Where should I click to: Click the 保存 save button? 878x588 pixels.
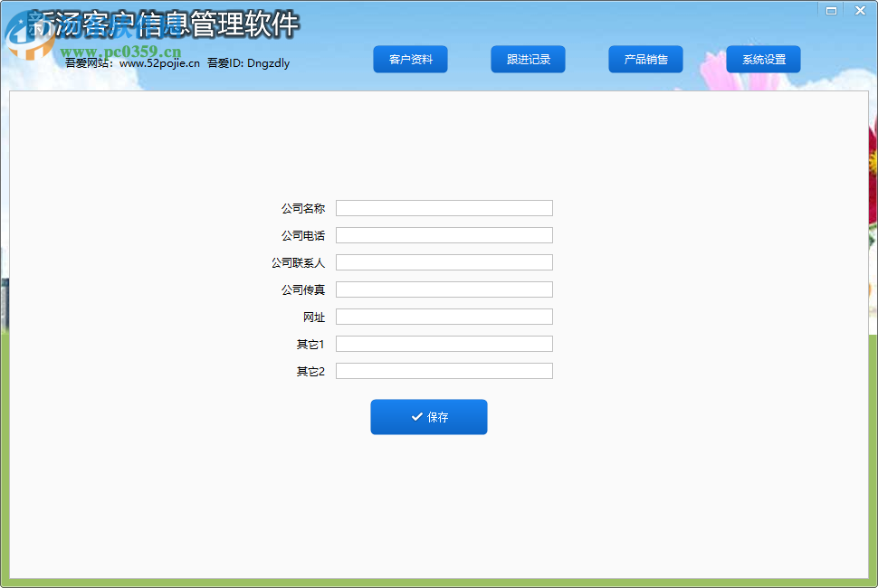(428, 417)
